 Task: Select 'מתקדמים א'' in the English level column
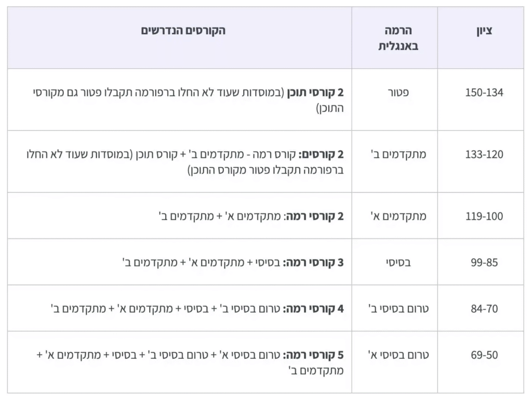point(398,216)
